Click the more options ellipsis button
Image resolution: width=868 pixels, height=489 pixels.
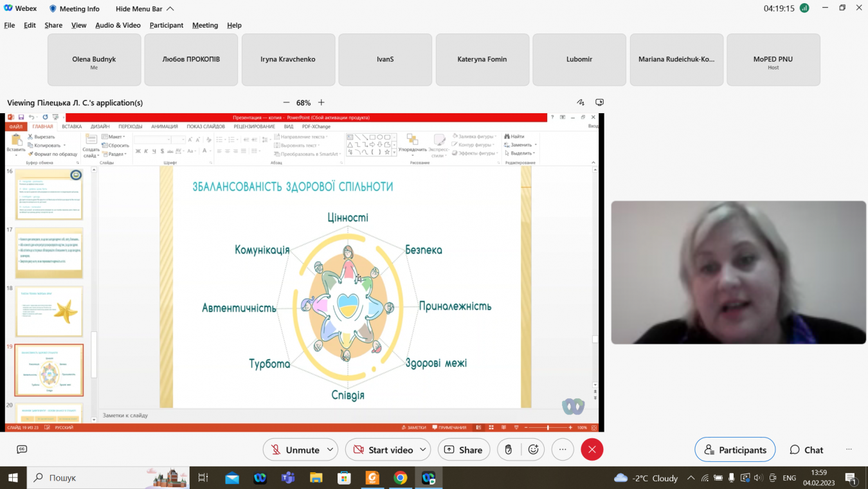563,450
